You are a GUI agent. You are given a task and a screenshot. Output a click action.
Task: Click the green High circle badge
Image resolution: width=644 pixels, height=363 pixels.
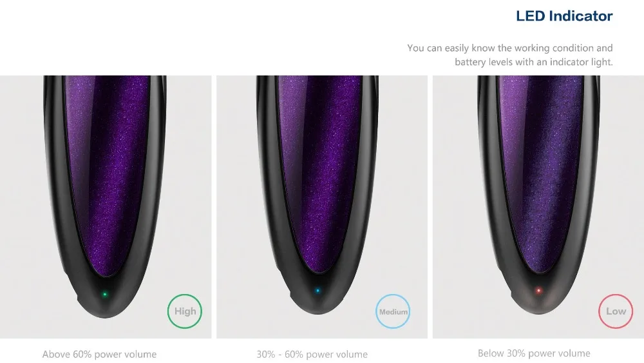coord(185,311)
